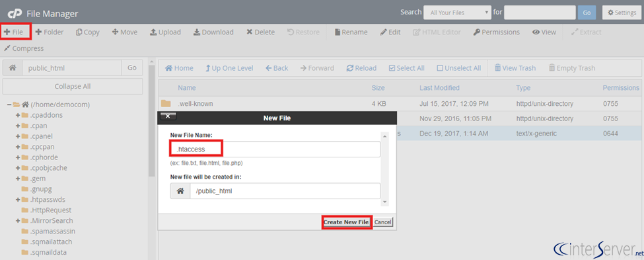Viewport: 644px width, 260px height.
Task: Select the .well-known folder row
Action: pyautogui.click(x=401, y=104)
